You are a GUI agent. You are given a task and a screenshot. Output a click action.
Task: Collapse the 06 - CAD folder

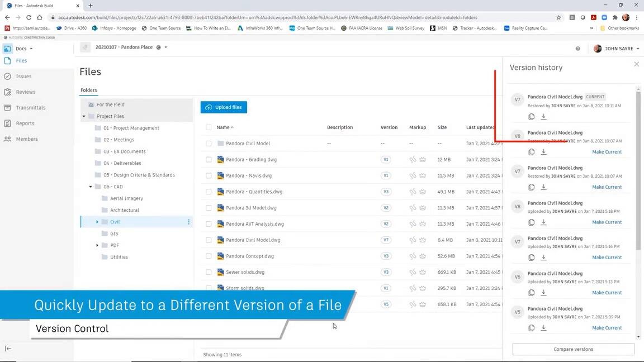tap(91, 187)
